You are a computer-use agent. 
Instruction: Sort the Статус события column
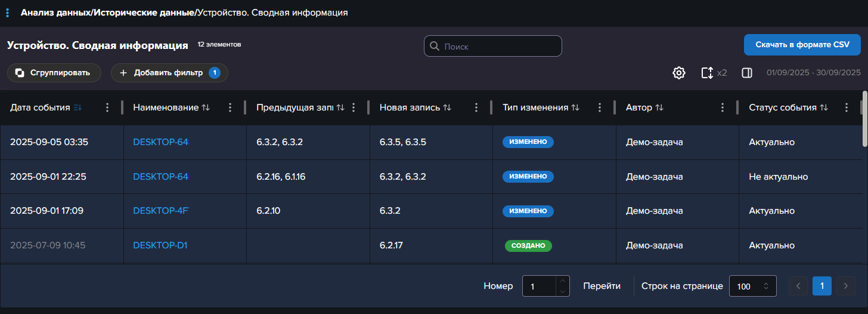(824, 107)
